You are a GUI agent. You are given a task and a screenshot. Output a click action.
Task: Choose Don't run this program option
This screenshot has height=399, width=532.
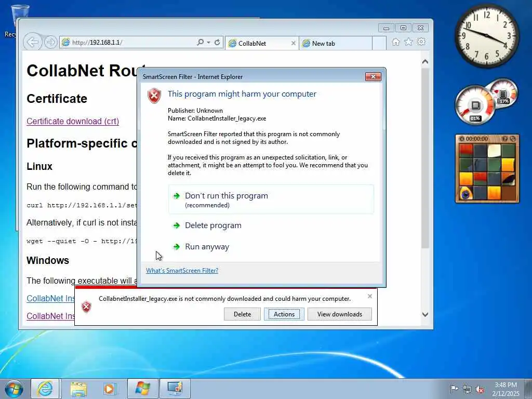(271, 199)
